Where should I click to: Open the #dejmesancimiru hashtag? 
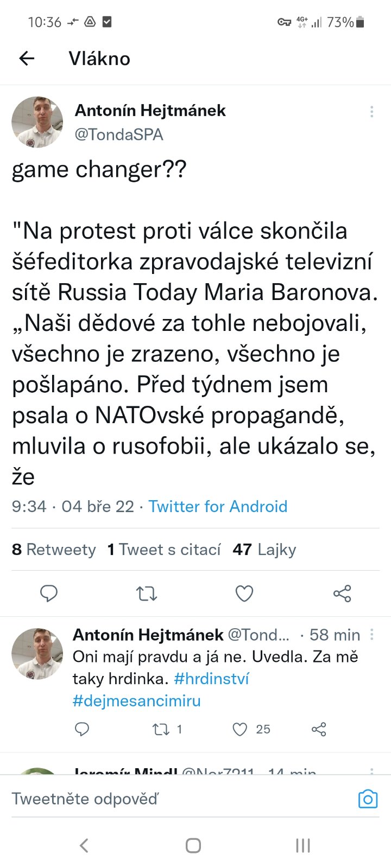137,700
